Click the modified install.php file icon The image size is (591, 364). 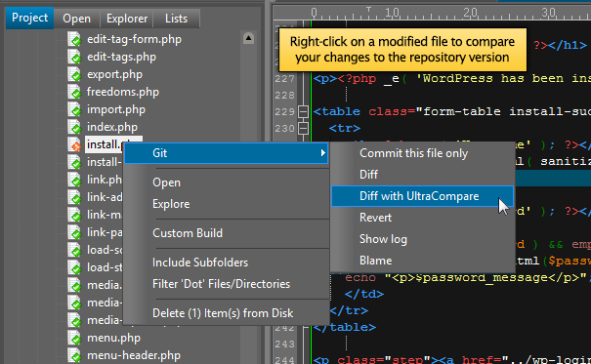coord(74,144)
